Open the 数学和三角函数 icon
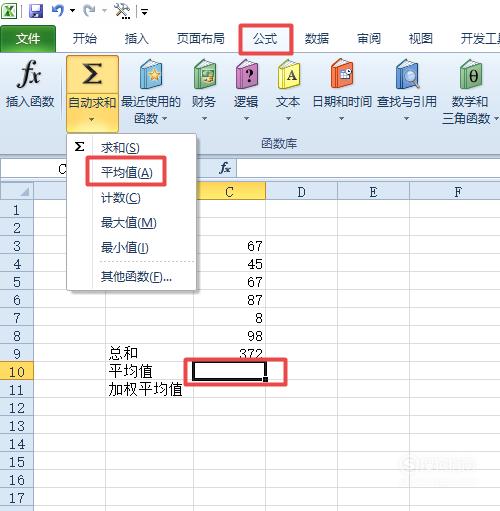Image resolution: width=500 pixels, height=511 pixels. coord(471,75)
